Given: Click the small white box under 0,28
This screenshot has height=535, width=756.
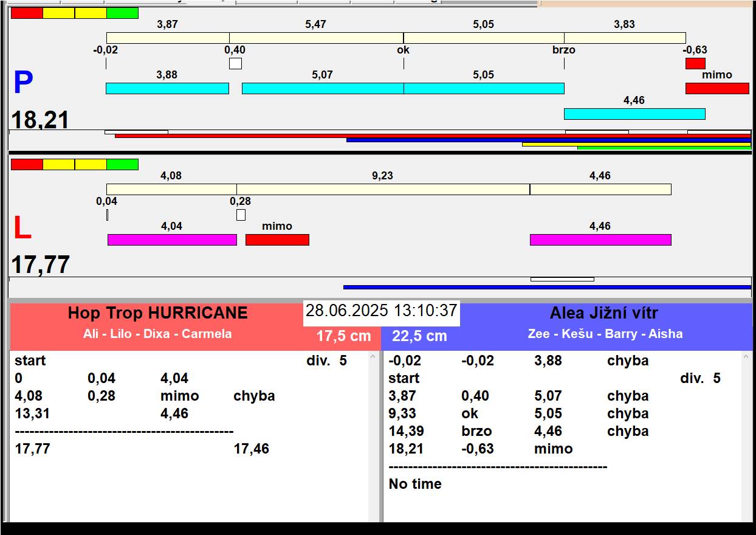Looking at the screenshot, I should pyautogui.click(x=241, y=215).
